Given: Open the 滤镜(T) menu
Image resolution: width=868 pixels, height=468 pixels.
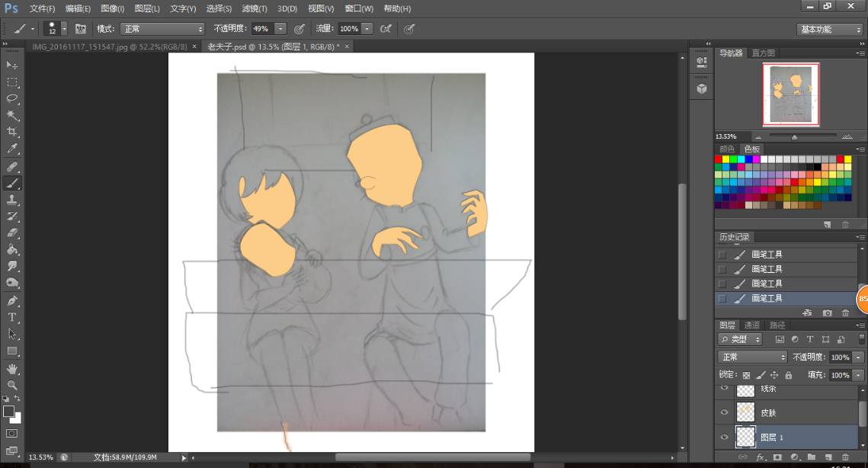Looking at the screenshot, I should pos(254,8).
